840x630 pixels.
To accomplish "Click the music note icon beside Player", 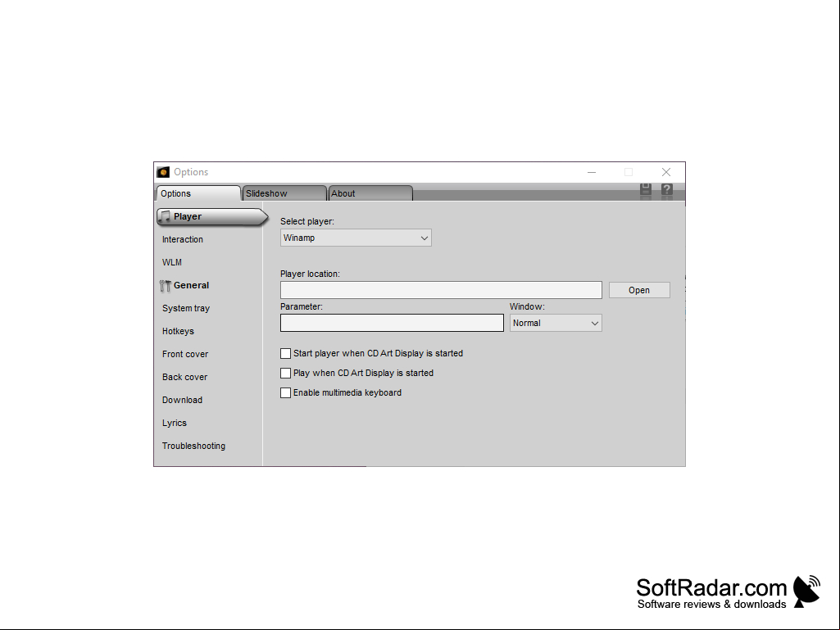I will point(165,216).
